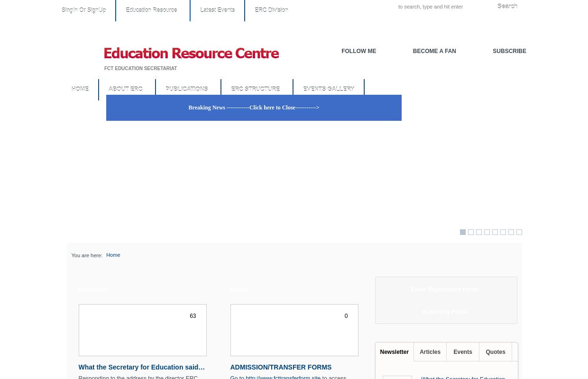The width and height of the screenshot is (588, 379).
Task: Follow ERC on Twitter
Action: click(358, 51)
